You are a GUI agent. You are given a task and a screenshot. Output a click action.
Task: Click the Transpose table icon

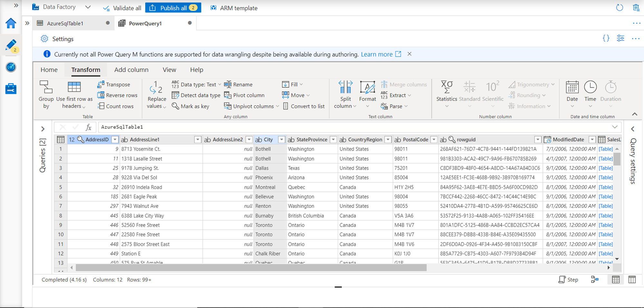point(101,84)
